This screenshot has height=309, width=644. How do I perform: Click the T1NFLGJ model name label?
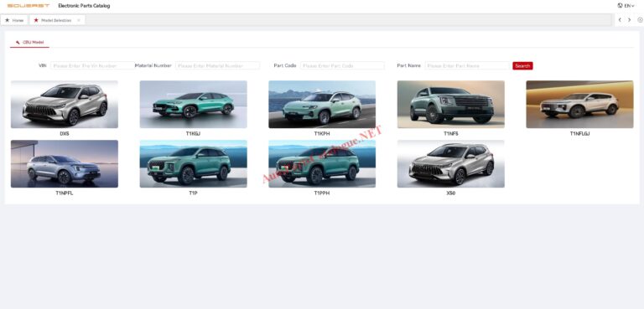coord(580,134)
